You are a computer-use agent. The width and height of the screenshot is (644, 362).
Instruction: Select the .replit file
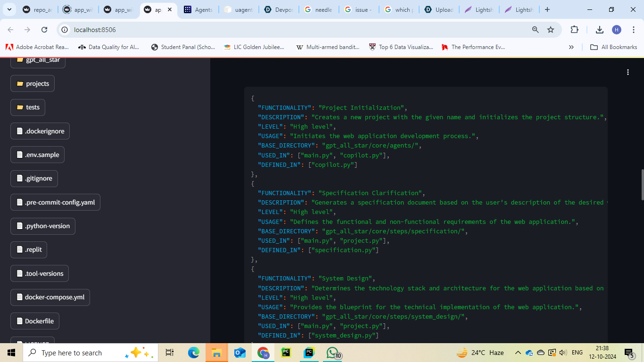pos(29,249)
